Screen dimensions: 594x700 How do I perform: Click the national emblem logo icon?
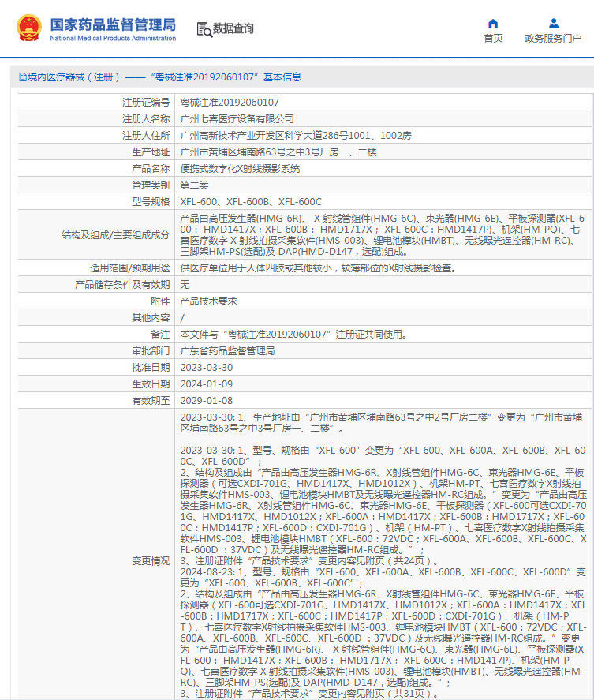pyautogui.click(x=29, y=28)
